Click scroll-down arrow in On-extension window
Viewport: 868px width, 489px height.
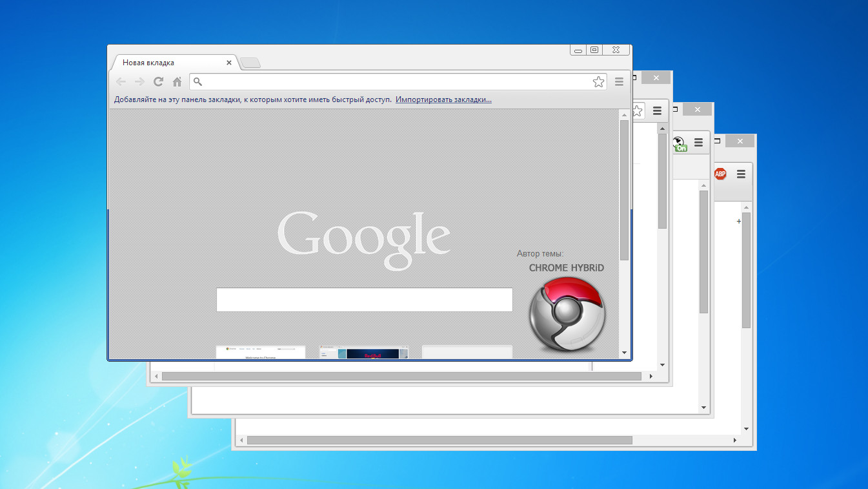point(703,408)
